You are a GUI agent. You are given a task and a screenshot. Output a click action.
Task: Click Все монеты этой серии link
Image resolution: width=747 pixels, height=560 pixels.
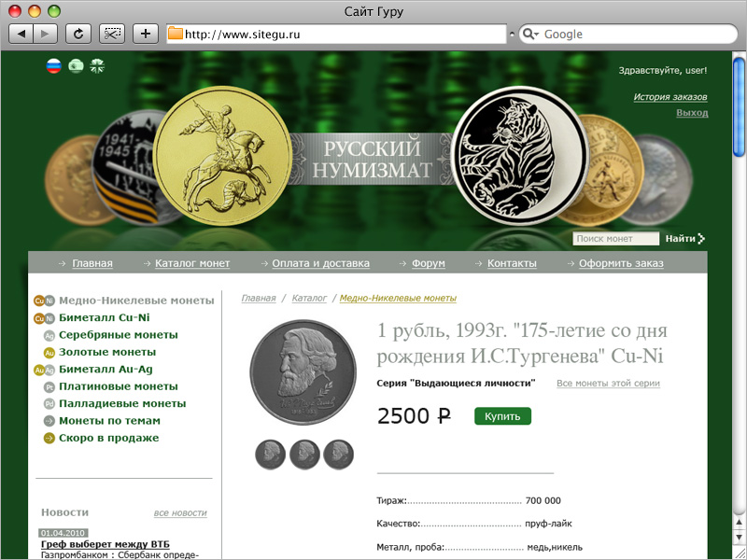coord(608,384)
